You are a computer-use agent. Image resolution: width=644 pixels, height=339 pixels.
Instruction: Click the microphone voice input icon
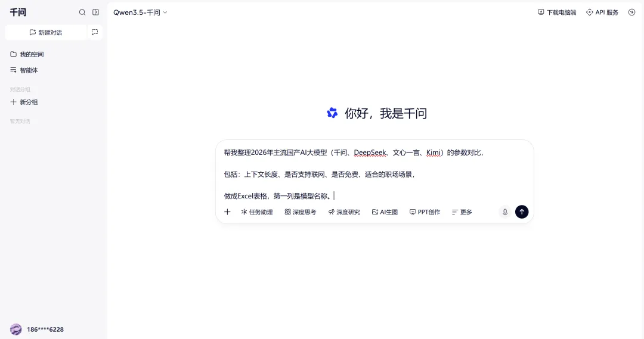pos(505,212)
